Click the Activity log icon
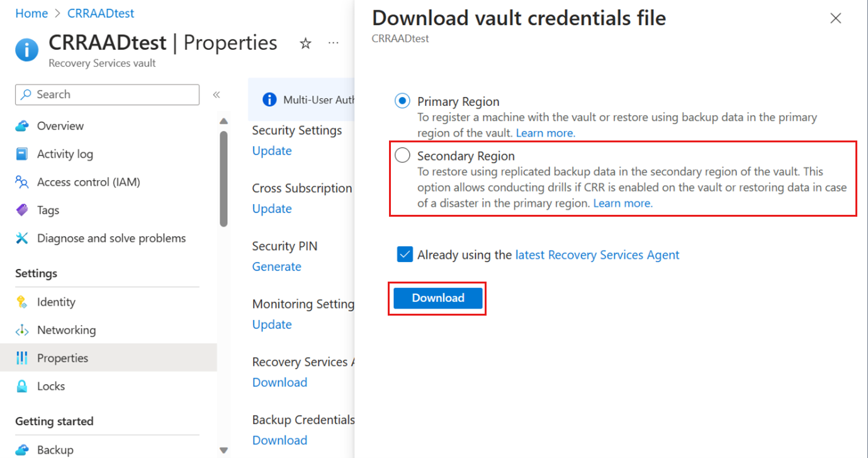868x458 pixels. pos(22,154)
